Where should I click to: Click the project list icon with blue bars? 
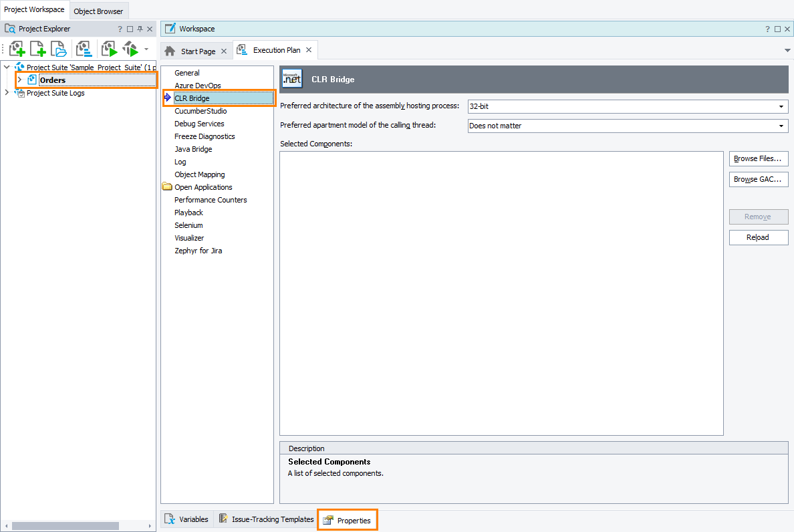tap(84, 49)
